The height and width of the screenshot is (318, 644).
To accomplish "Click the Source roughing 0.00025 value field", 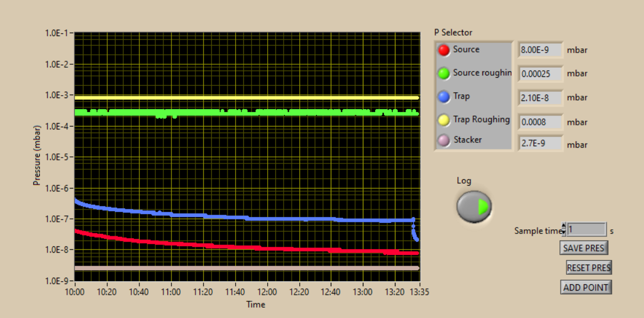I will click(540, 74).
